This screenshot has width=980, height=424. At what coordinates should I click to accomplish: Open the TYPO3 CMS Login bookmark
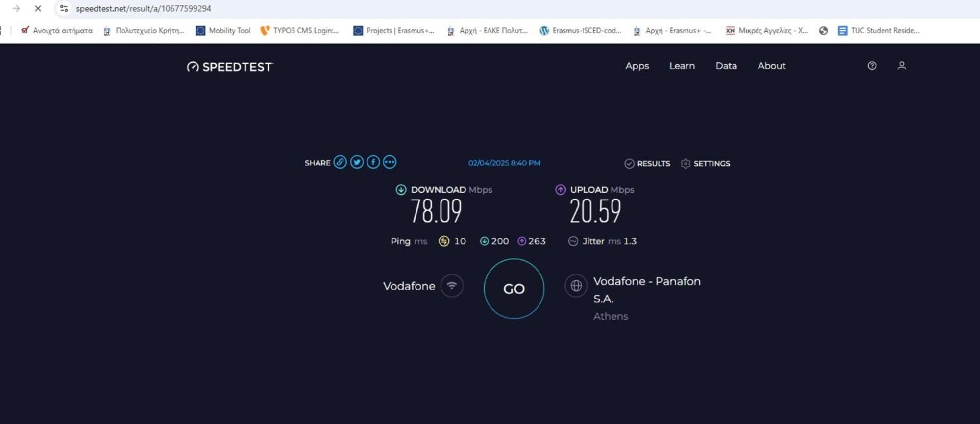coord(299,30)
